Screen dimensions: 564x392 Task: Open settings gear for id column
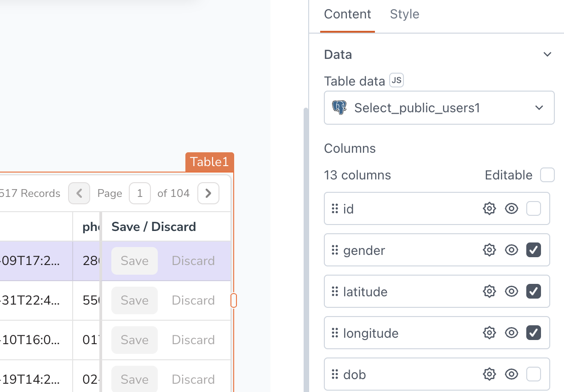click(x=489, y=209)
